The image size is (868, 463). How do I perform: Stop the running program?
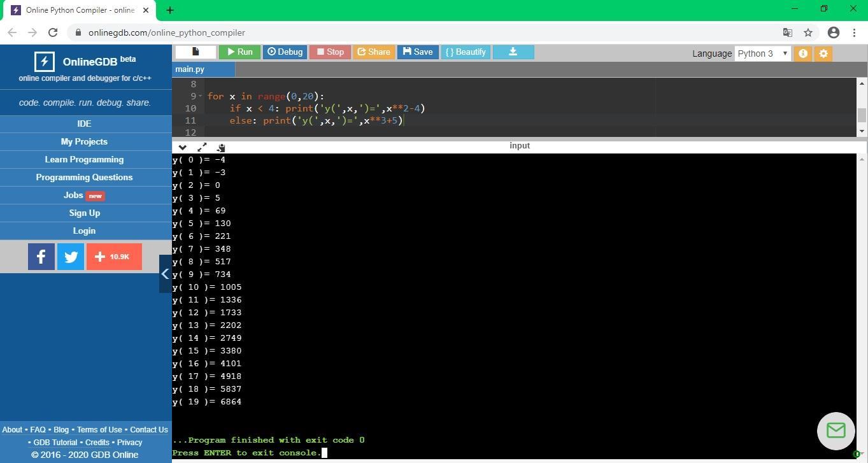click(330, 52)
